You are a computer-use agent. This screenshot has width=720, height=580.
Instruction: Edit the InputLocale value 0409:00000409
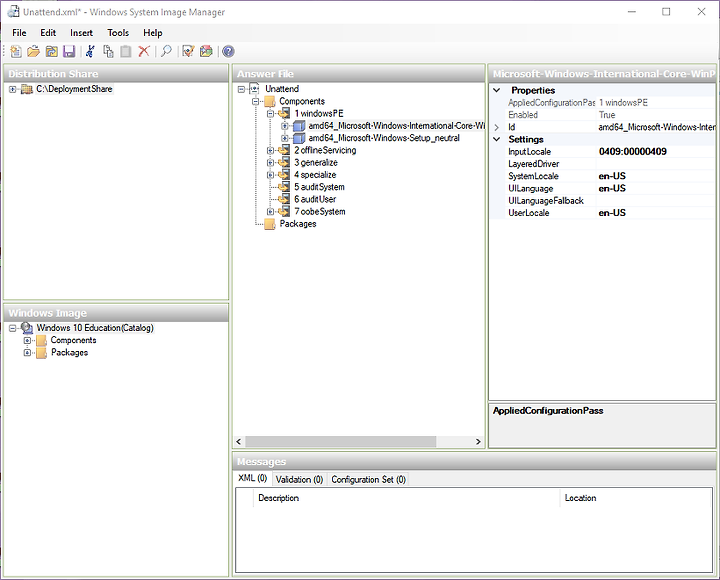656,152
